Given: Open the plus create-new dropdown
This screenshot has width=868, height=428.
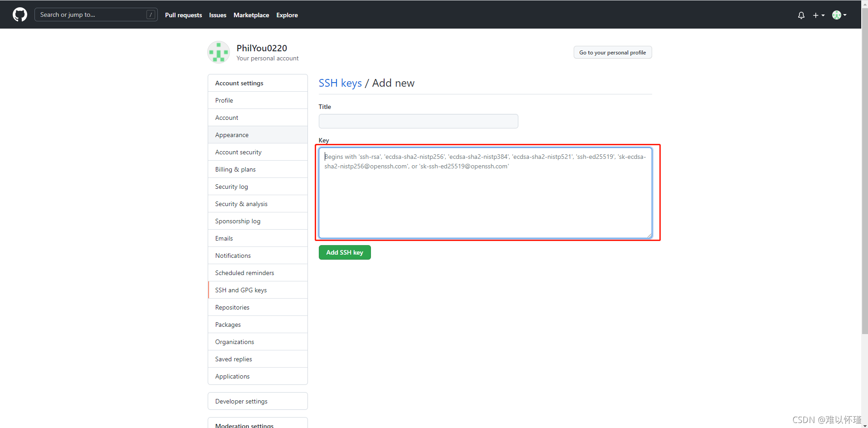Looking at the screenshot, I should point(819,15).
